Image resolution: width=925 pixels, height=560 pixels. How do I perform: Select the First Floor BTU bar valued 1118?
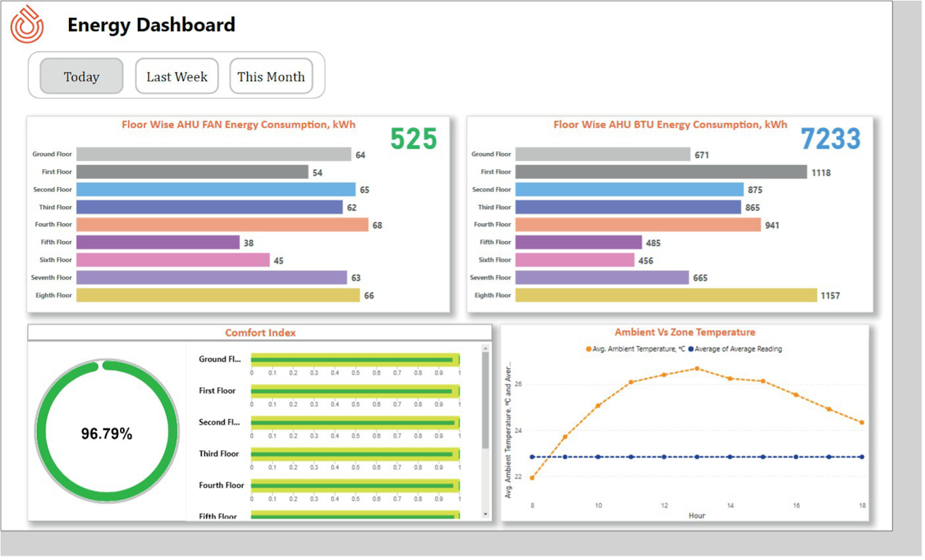[x=661, y=172]
